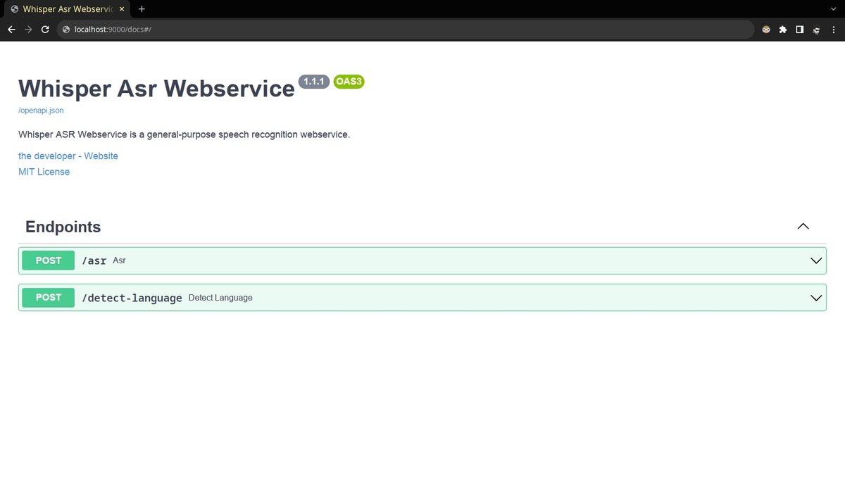Viewport: 845px width, 504px height.
Task: Reload the current page
Action: pos(45,30)
